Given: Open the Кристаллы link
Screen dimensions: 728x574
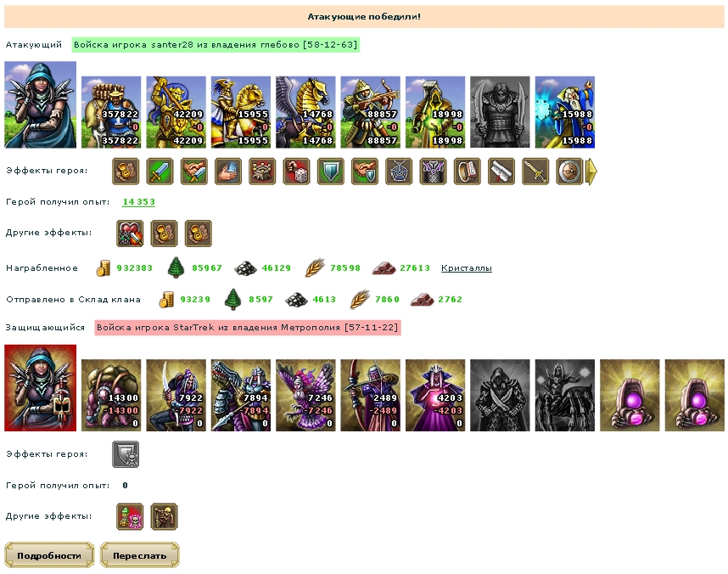Looking at the screenshot, I should 467,268.
